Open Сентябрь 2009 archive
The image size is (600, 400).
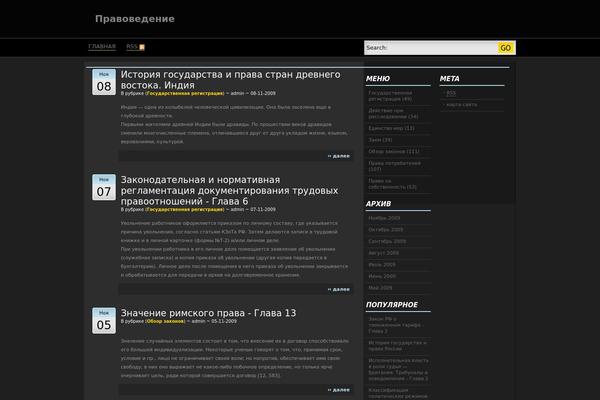(x=387, y=241)
